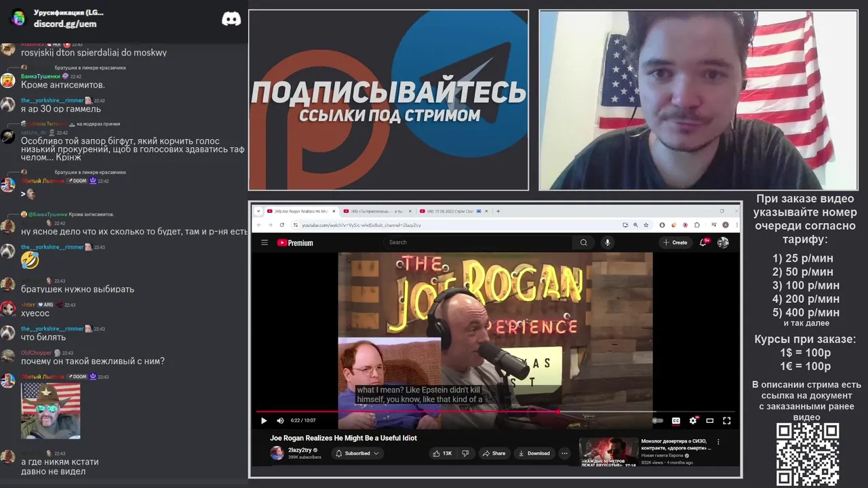Open the YouTube account avatar menu
This screenshot has height=488, width=868.
point(723,242)
